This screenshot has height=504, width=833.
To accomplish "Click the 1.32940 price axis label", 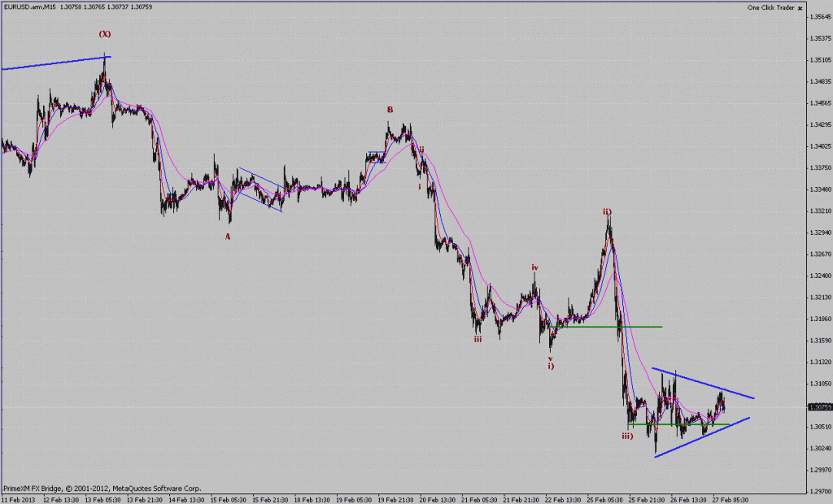I will pos(821,232).
